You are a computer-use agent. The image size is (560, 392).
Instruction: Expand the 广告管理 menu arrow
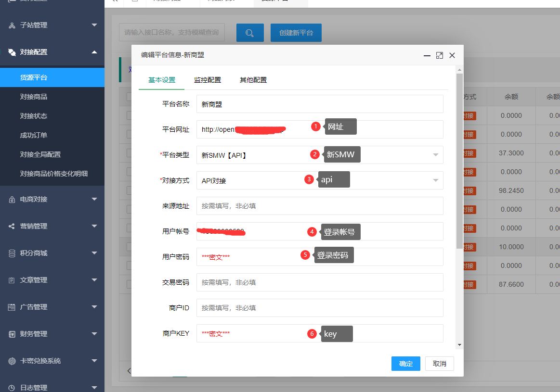pyautogui.click(x=94, y=307)
